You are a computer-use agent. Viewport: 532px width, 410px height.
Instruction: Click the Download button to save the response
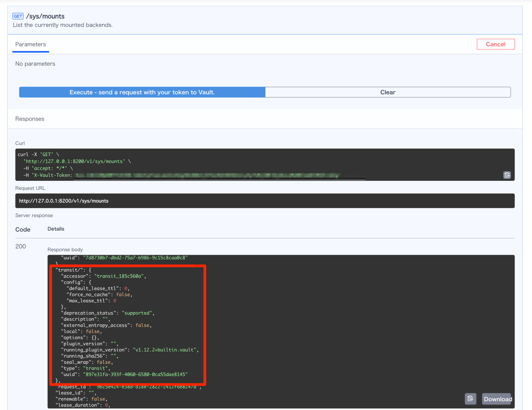pos(497,399)
